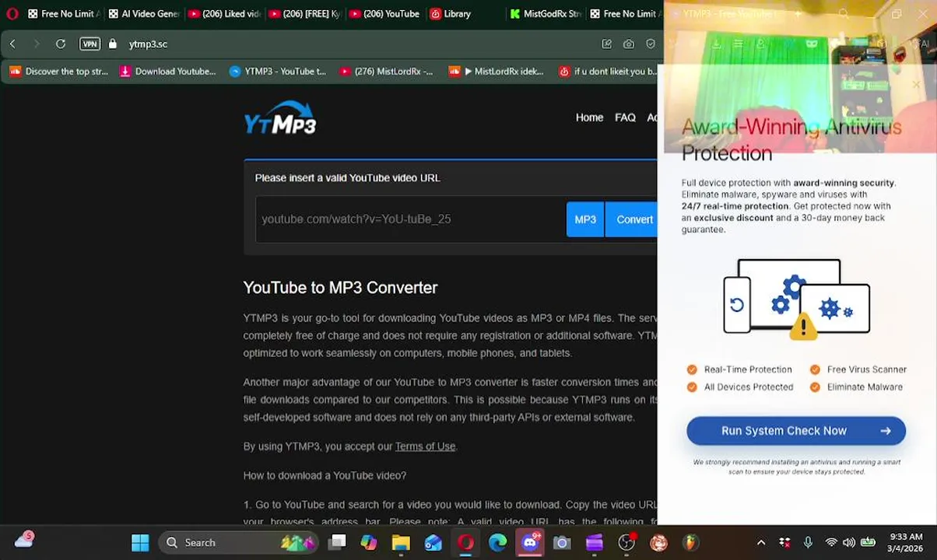This screenshot has height=560, width=937.
Task: Click the taskbar Search box
Action: pos(239,543)
